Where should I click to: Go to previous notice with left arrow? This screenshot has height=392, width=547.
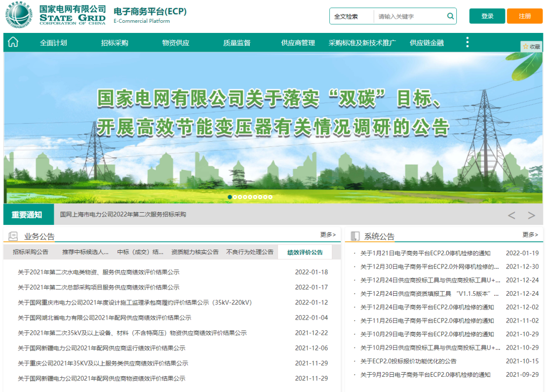click(x=512, y=215)
